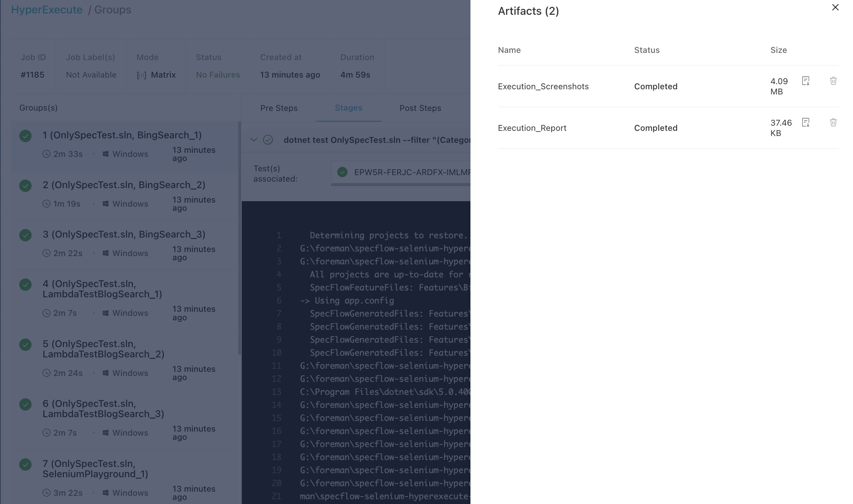Click the clock icon beside 1m 19s
This screenshot has width=853, height=504.
coord(46,204)
